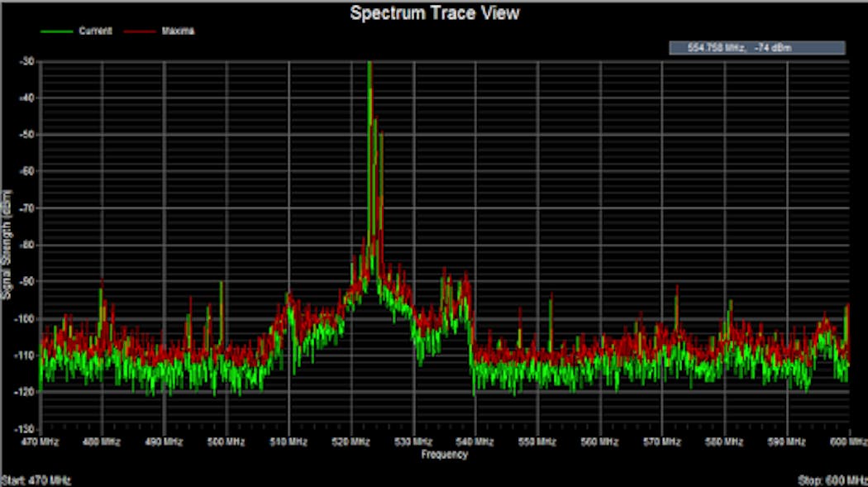
Task: Select the -70 y-axis tick label
Action: tap(28, 208)
